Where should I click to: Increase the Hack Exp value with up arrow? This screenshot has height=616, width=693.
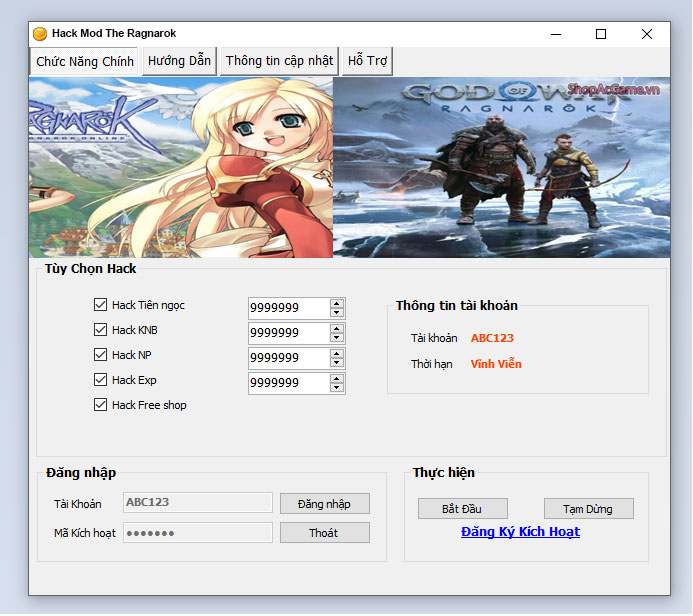pos(337,379)
